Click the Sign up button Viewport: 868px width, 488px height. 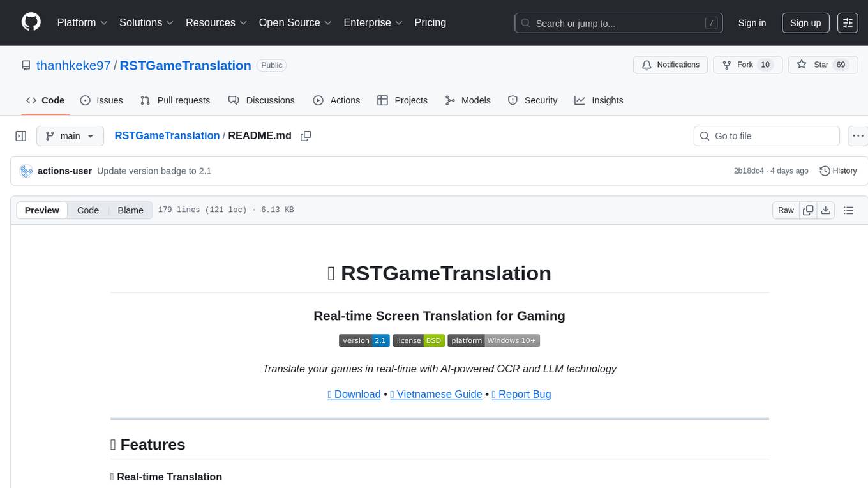pyautogui.click(x=805, y=23)
